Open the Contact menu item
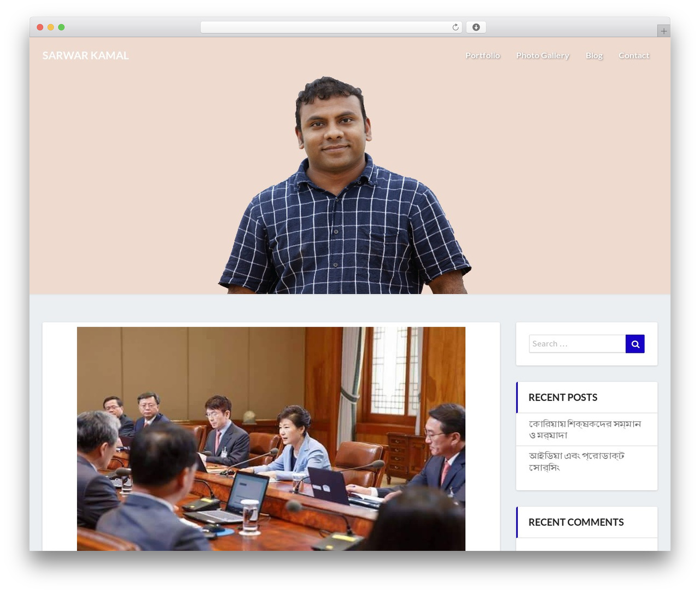 coord(634,55)
